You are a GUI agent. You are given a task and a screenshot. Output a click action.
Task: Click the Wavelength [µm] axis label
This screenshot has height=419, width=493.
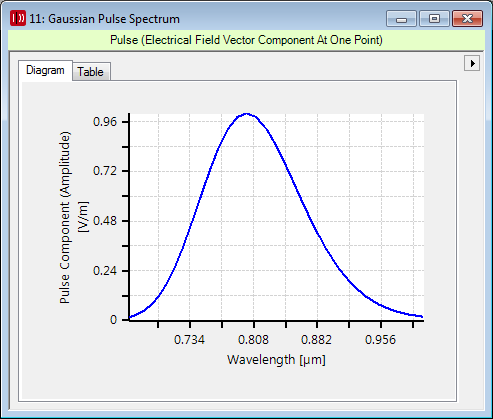point(276,360)
